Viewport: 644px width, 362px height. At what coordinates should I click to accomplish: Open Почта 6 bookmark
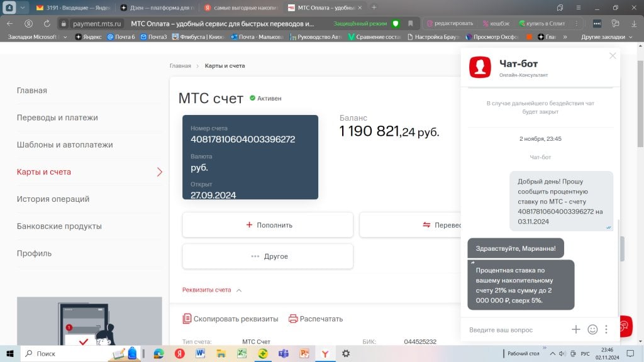121,37
